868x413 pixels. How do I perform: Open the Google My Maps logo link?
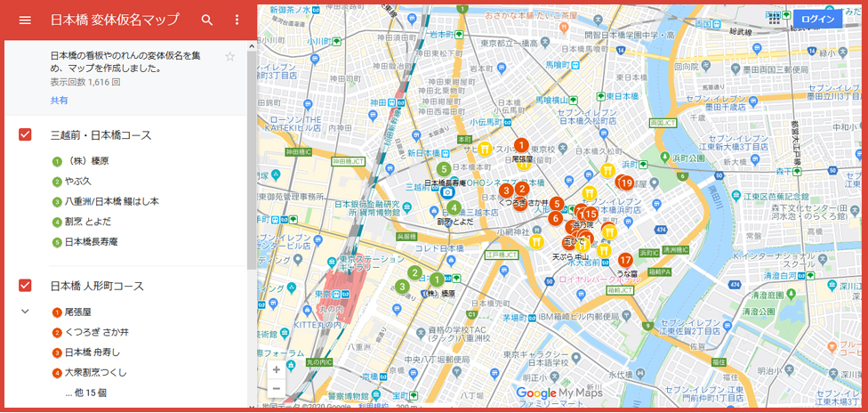point(558,393)
